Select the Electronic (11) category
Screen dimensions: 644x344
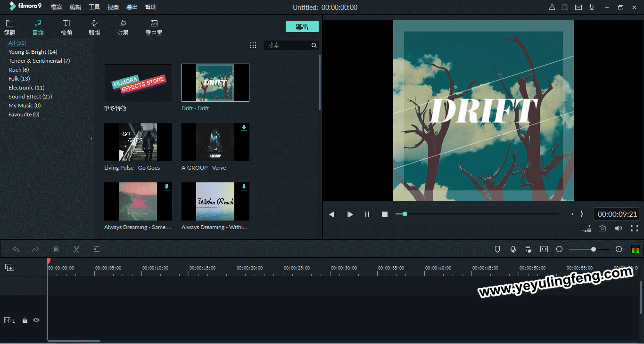tap(26, 88)
